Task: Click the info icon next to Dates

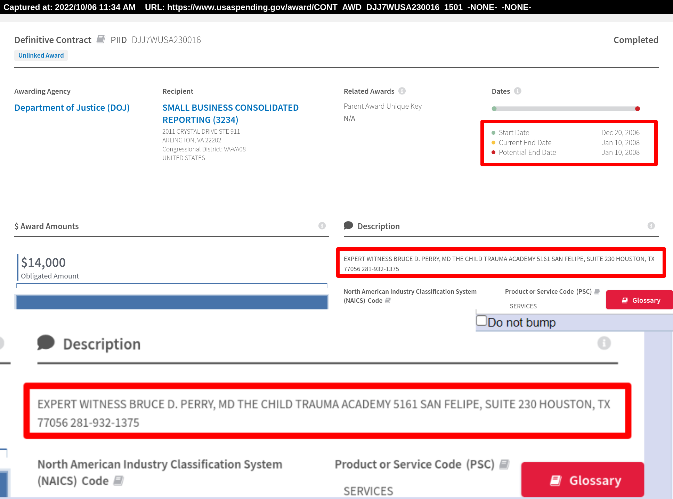Action: click(515, 91)
